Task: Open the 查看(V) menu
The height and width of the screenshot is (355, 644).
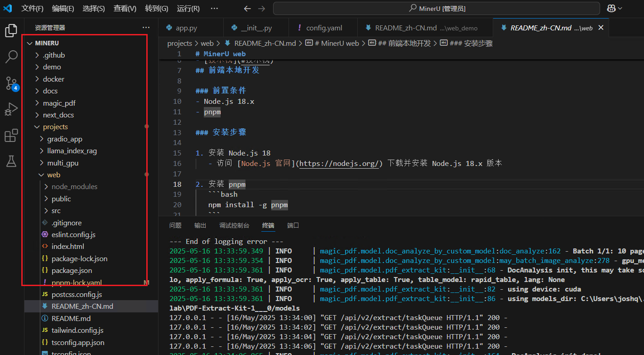Action: point(125,8)
